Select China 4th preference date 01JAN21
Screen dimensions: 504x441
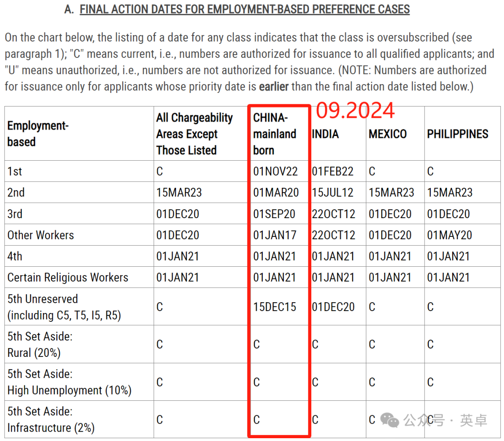tap(274, 256)
